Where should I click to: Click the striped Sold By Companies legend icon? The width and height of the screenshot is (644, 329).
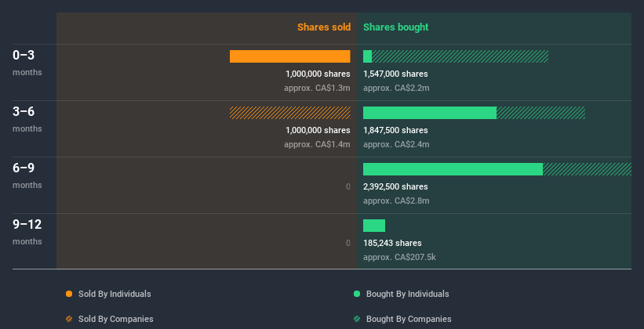tap(69, 319)
